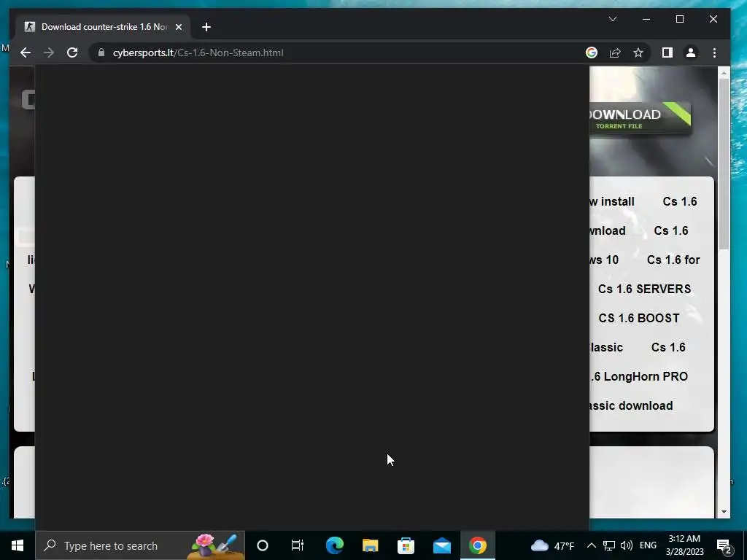747x560 pixels.
Task: Open the LongHorn PRO link
Action: pos(638,377)
